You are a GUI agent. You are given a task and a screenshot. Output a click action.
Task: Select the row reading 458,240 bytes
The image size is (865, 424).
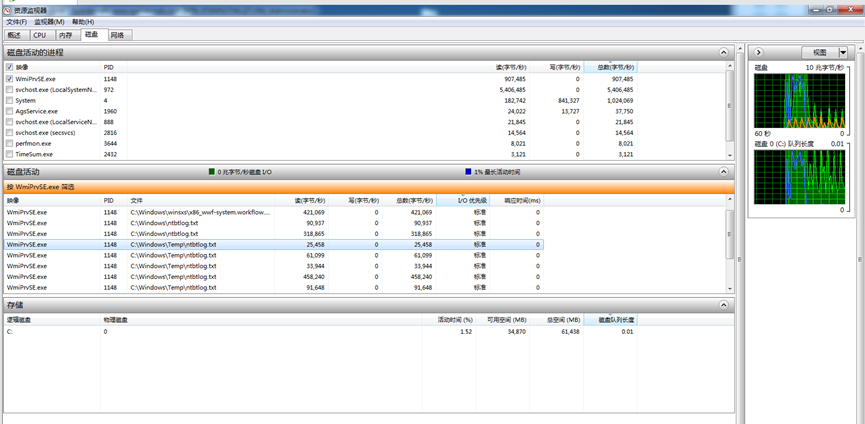(x=274, y=277)
